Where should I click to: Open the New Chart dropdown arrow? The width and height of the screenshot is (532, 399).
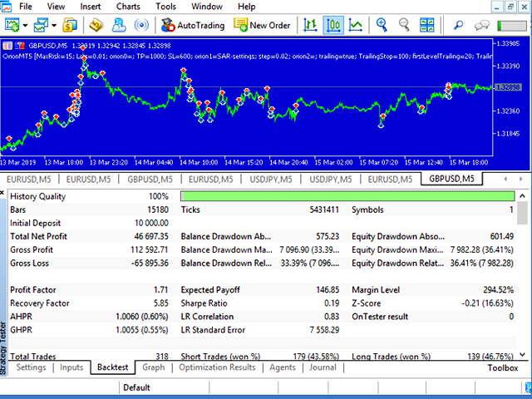[25, 26]
